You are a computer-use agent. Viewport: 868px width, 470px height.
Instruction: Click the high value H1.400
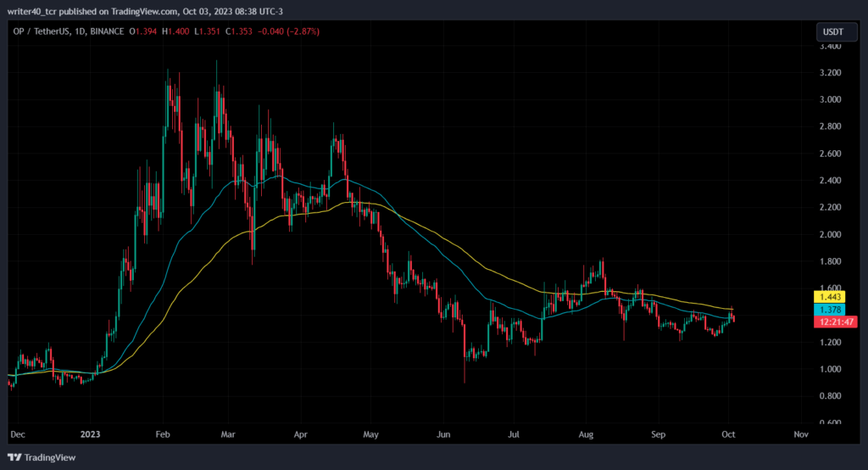click(x=175, y=31)
